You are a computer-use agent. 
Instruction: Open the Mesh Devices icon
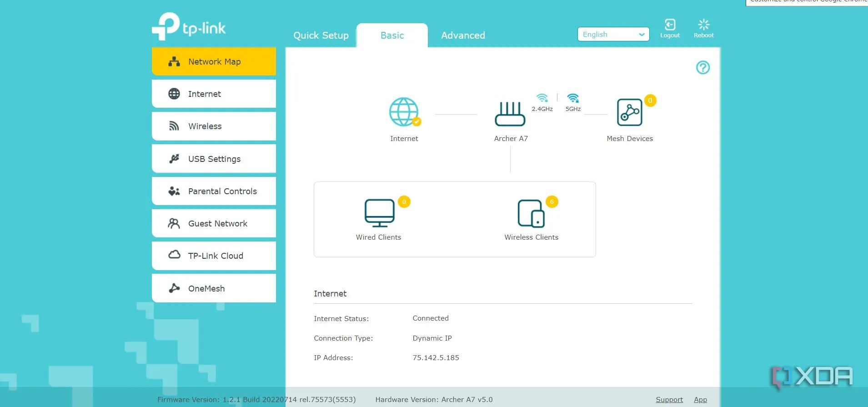pyautogui.click(x=630, y=112)
